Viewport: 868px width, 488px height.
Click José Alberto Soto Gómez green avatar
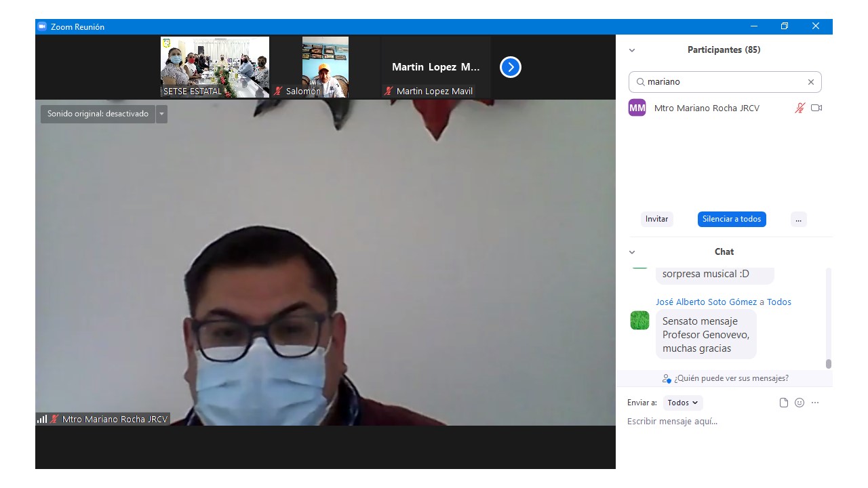coord(639,320)
